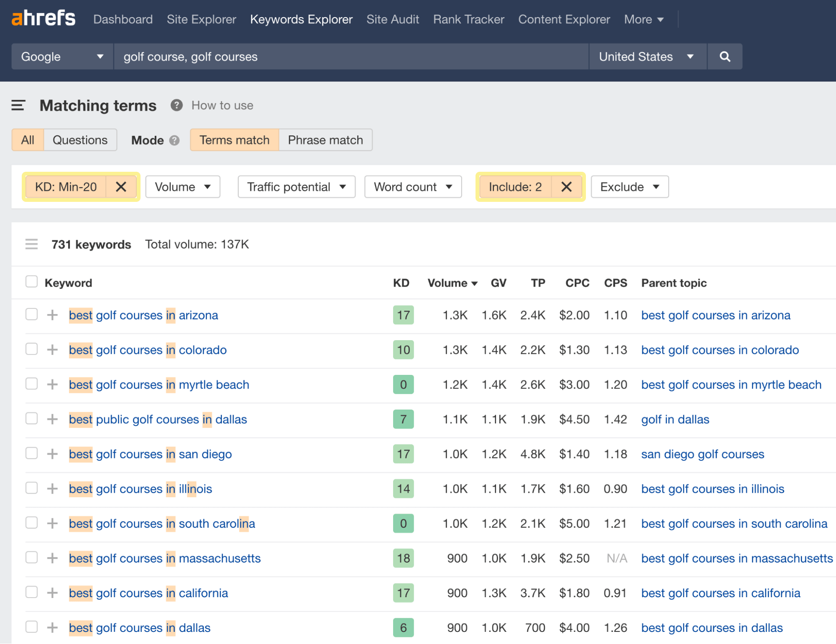This screenshot has width=836, height=644.
Task: Click the How to use help icon
Action: [176, 105]
